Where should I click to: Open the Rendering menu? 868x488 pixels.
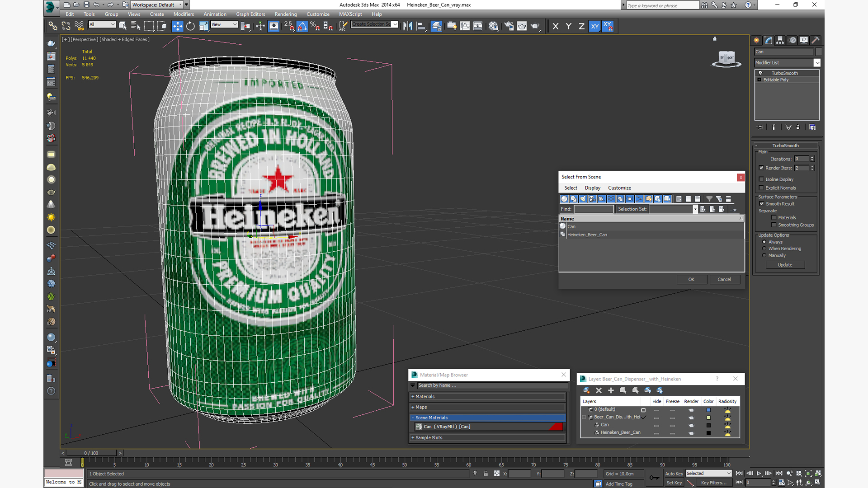point(286,14)
